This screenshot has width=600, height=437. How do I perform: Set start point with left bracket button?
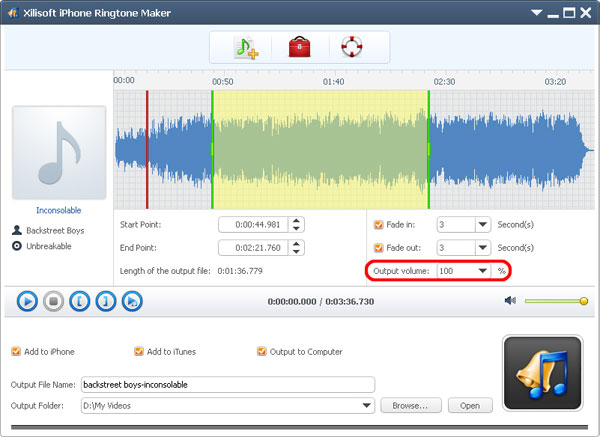pos(80,301)
